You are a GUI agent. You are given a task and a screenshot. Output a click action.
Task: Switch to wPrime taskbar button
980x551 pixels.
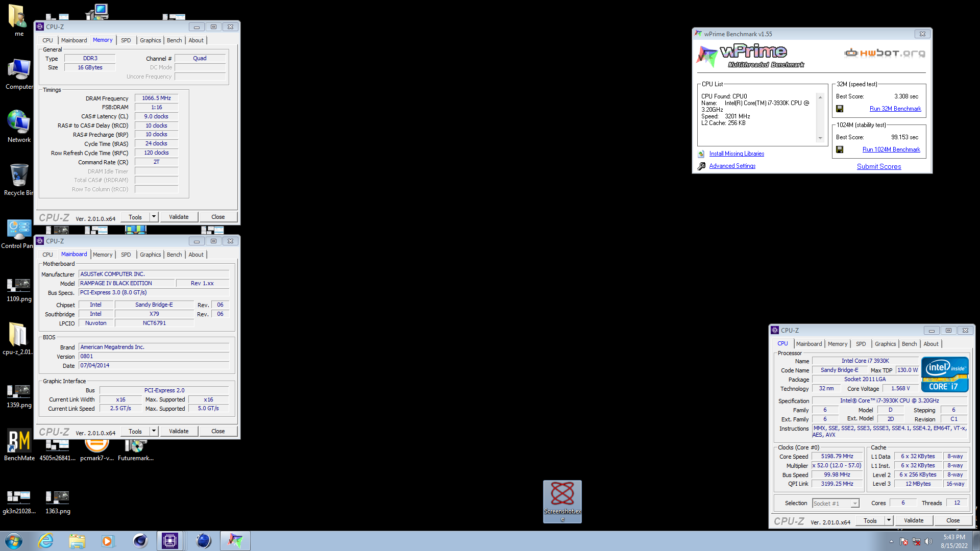235,541
